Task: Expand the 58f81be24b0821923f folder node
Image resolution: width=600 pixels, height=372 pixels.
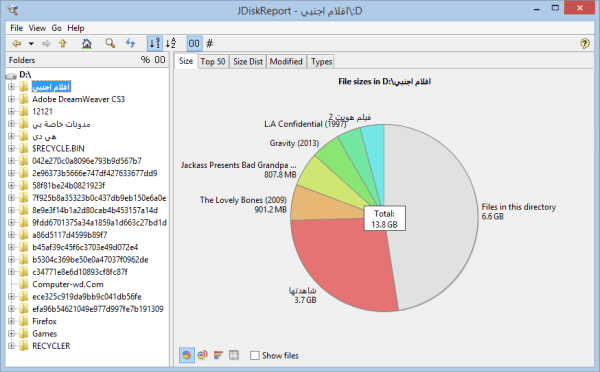Action: [11, 185]
